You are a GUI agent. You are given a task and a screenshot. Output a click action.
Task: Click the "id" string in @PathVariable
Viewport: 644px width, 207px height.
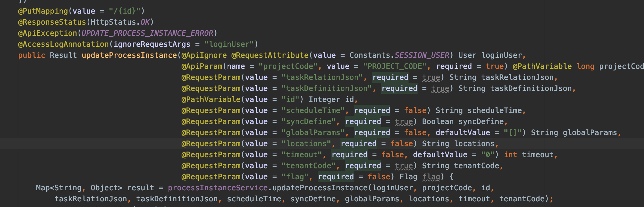click(x=291, y=99)
